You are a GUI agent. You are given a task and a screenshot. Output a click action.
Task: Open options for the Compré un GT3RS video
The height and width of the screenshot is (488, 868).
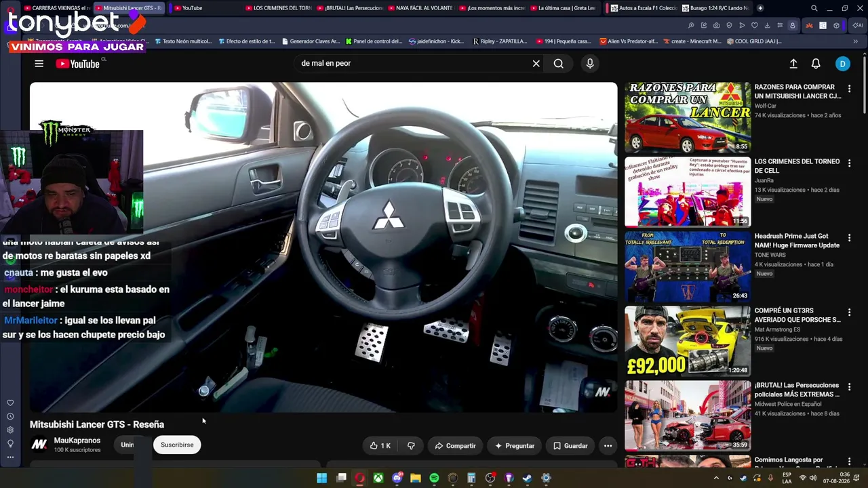click(849, 312)
